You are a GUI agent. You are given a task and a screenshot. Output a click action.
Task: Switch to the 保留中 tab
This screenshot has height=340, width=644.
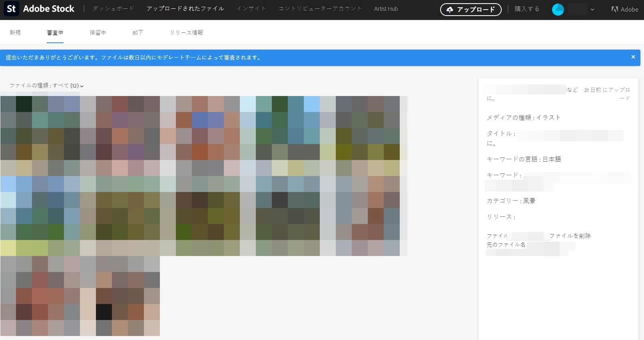pyautogui.click(x=98, y=33)
